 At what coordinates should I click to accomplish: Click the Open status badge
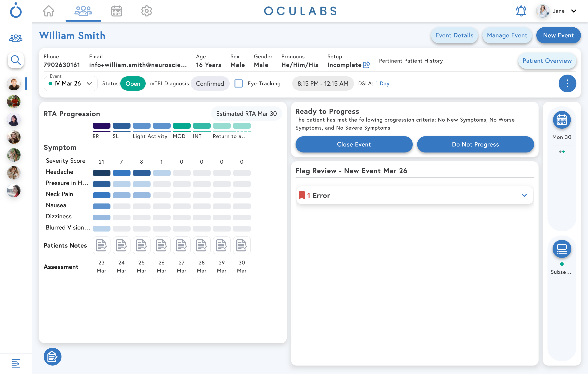[133, 83]
